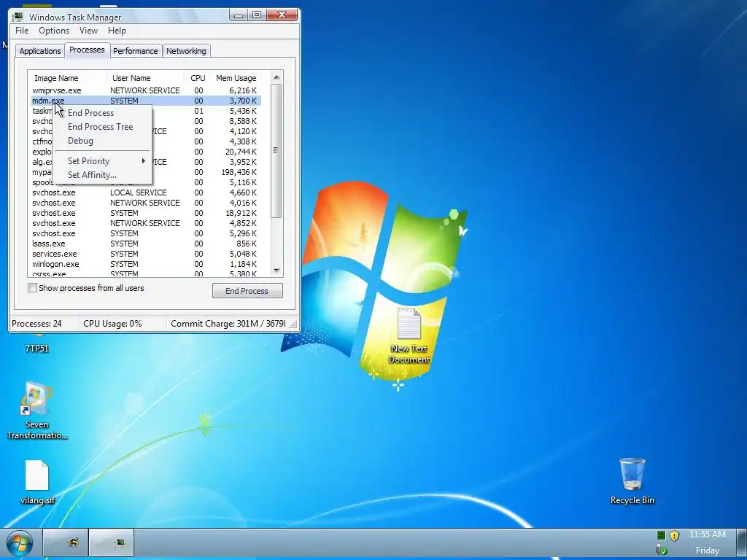Sort by User Name column header
The image size is (747, 560).
click(145, 77)
